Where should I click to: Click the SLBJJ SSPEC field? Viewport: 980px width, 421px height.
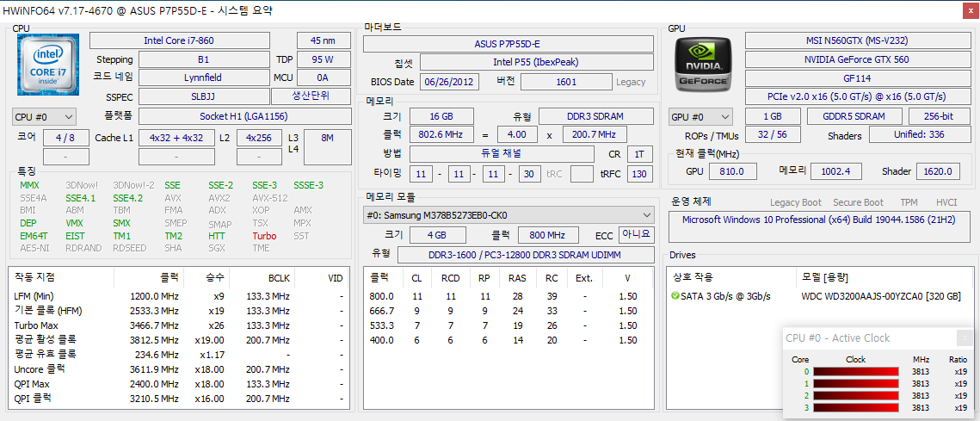(x=203, y=97)
